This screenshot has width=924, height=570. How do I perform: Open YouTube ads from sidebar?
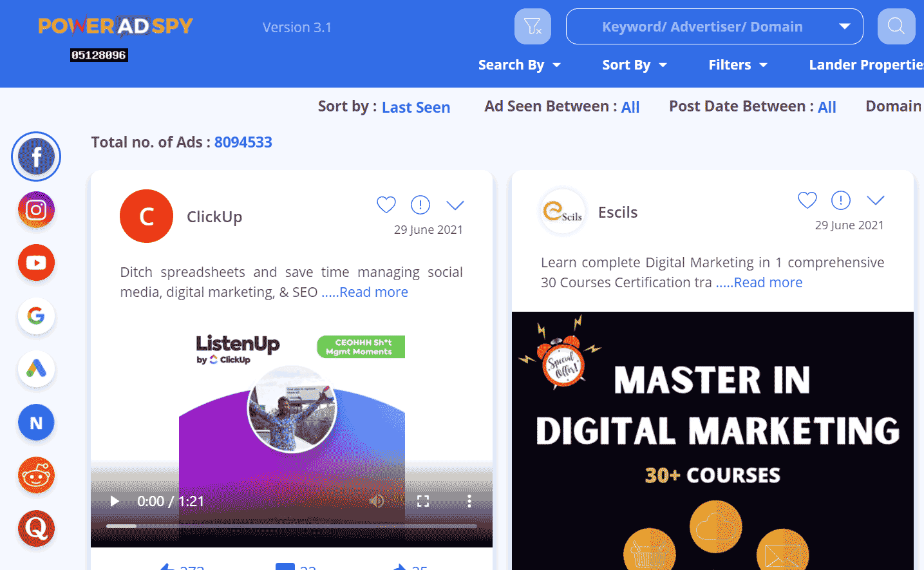(x=36, y=263)
